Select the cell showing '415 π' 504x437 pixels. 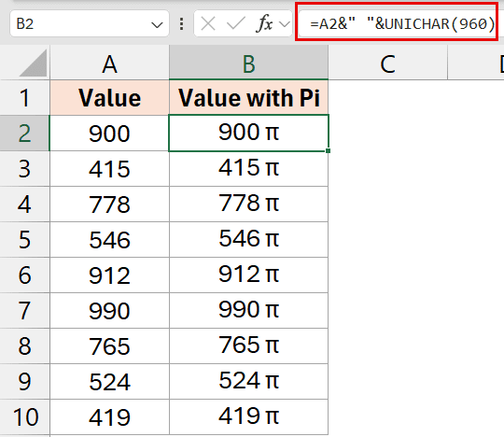(x=249, y=168)
